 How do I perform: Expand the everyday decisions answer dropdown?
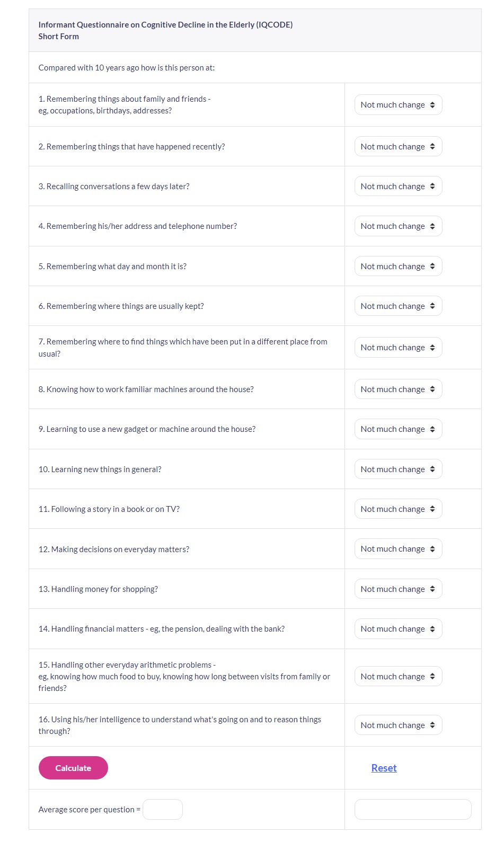pos(398,549)
